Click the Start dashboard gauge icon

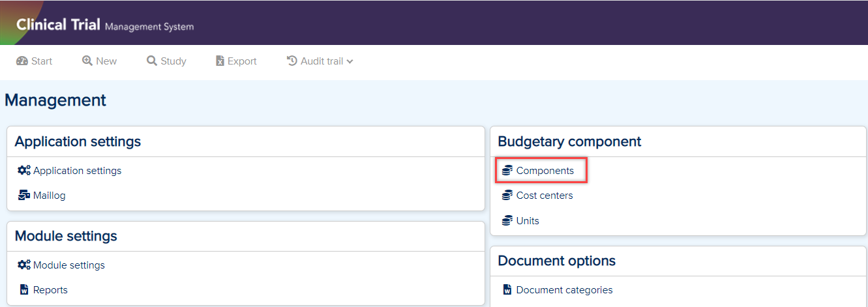point(22,61)
